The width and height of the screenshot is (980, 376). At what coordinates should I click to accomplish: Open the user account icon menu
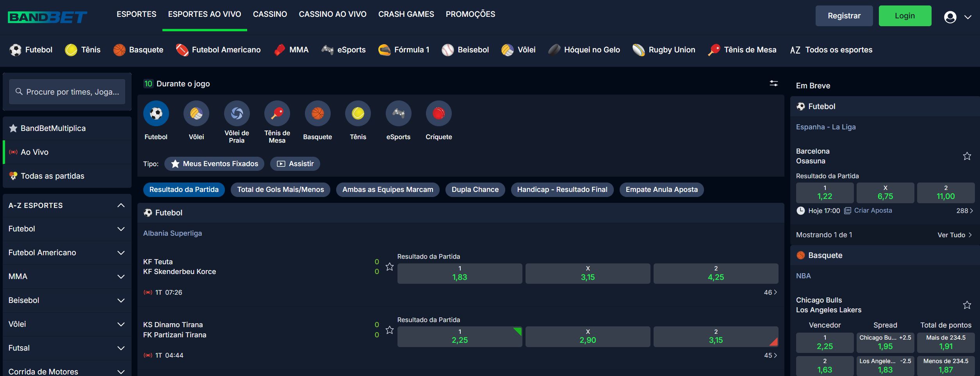950,17
